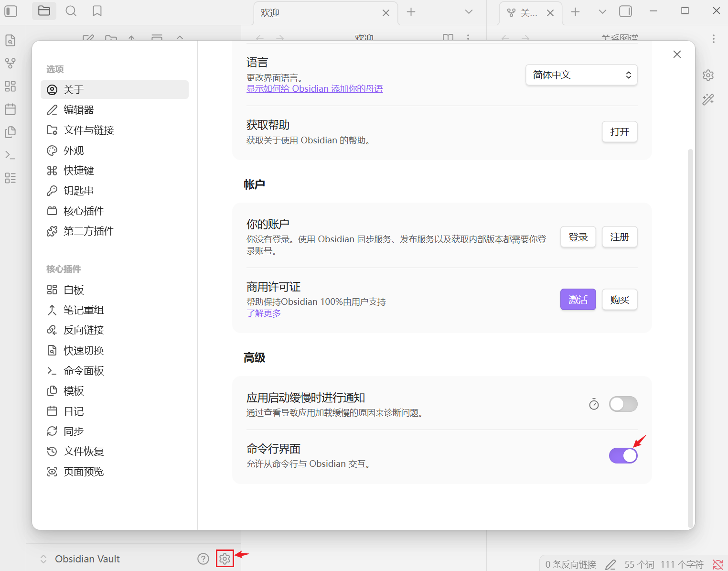Open settings gear next to Obsidian Vault
Image resolution: width=728 pixels, height=571 pixels.
point(225,559)
